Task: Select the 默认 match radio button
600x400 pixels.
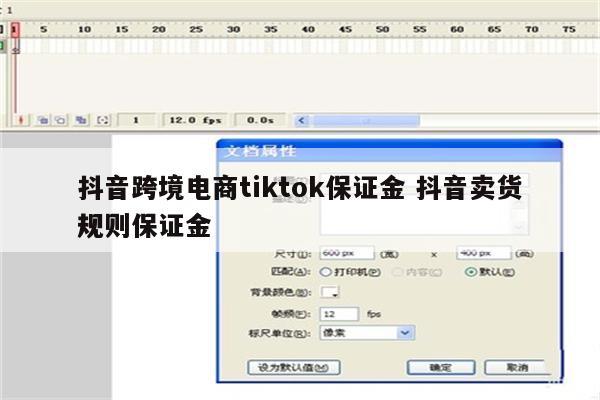Action: point(470,272)
